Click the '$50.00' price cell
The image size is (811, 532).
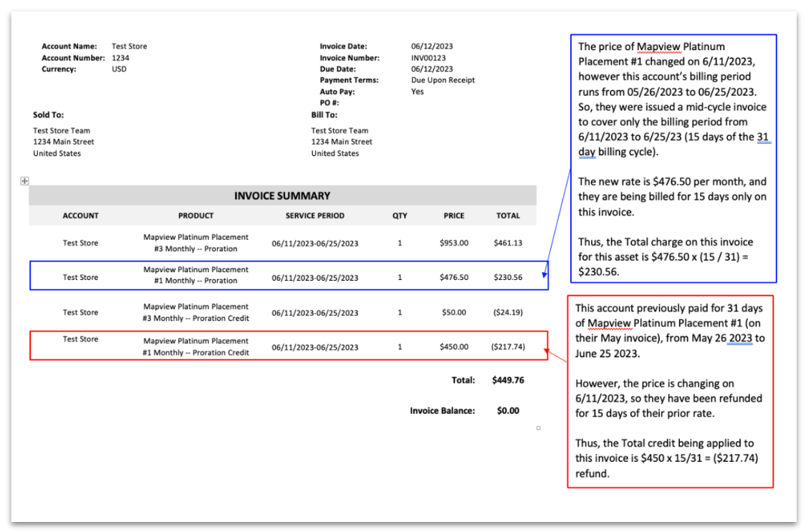pyautogui.click(x=454, y=313)
